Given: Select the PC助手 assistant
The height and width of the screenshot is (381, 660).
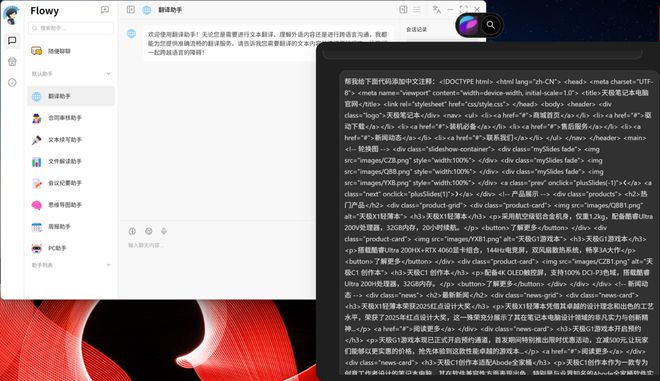Looking at the screenshot, I should (71, 248).
